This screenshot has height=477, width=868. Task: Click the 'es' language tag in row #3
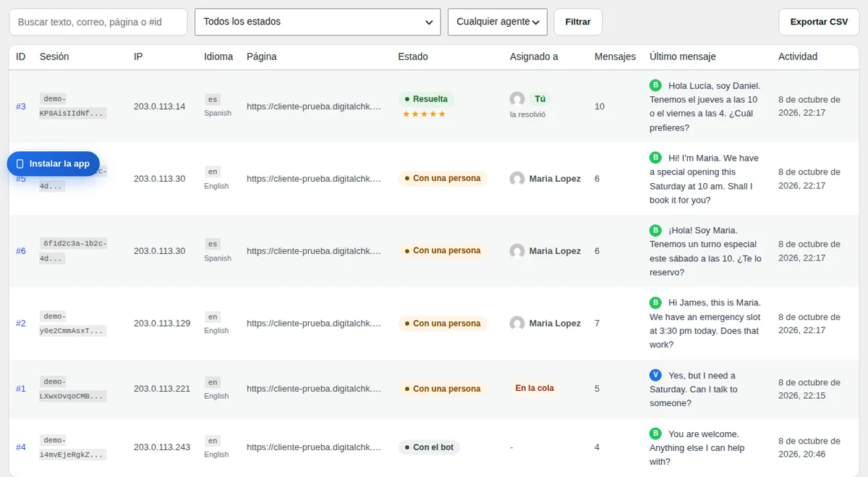click(x=213, y=99)
